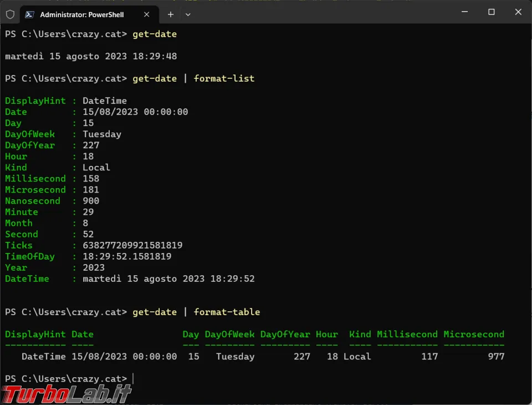Click the Ticks value 638277209921581819
The height and width of the screenshot is (405, 532).
pyautogui.click(x=132, y=245)
